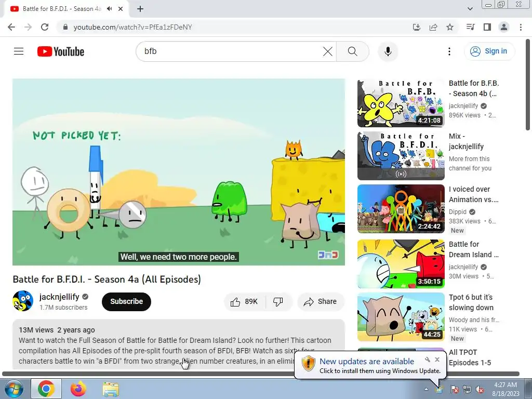Open Mix - jacknjellify title link

466,141
